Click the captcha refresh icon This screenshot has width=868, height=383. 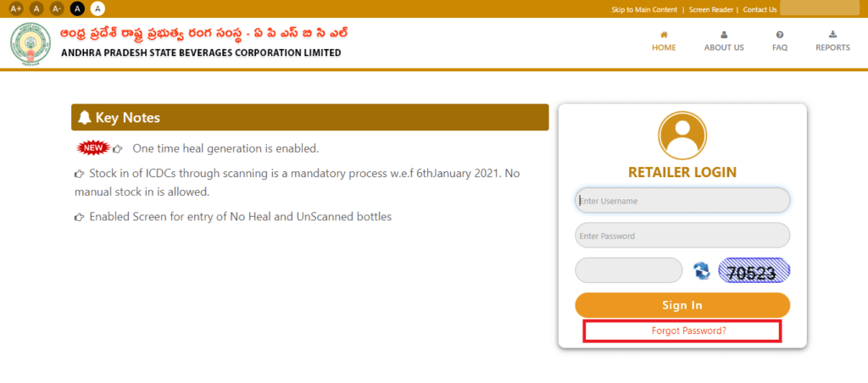click(x=701, y=270)
